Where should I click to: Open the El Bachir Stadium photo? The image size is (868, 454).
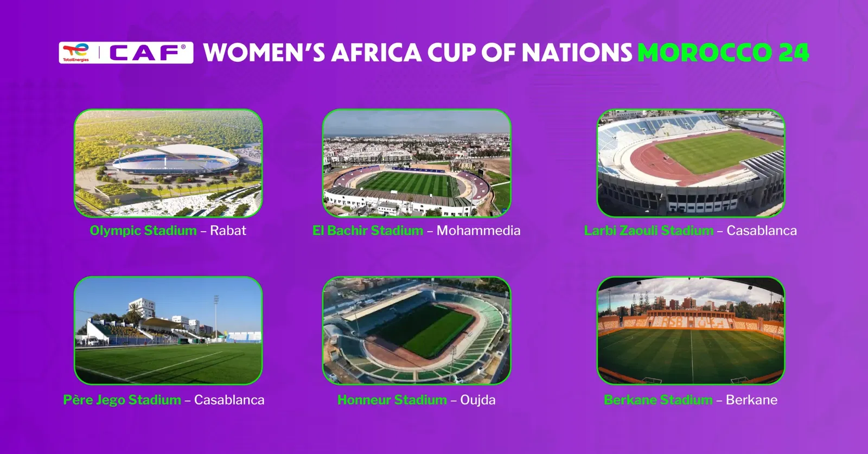[417, 163]
